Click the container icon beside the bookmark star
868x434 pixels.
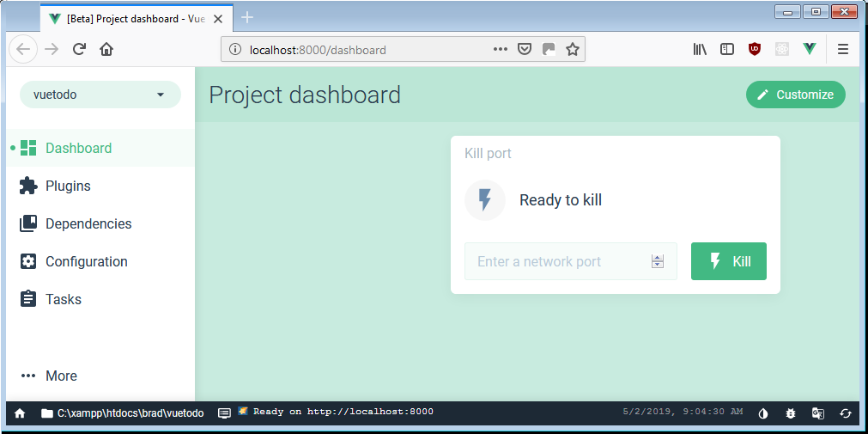coord(549,49)
